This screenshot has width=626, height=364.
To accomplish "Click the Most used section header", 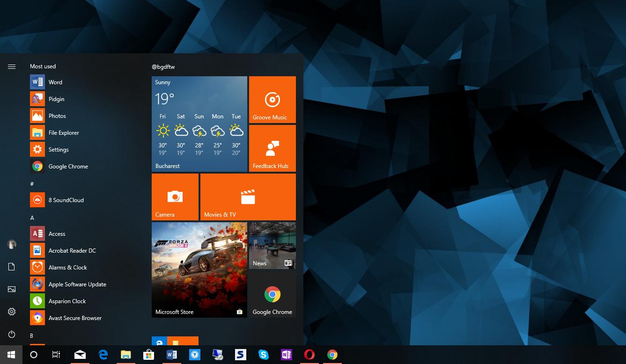I will (x=43, y=66).
